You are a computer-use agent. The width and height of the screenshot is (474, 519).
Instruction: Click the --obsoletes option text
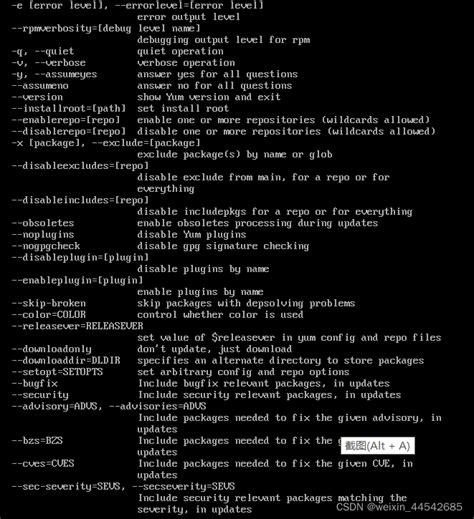[x=43, y=223]
